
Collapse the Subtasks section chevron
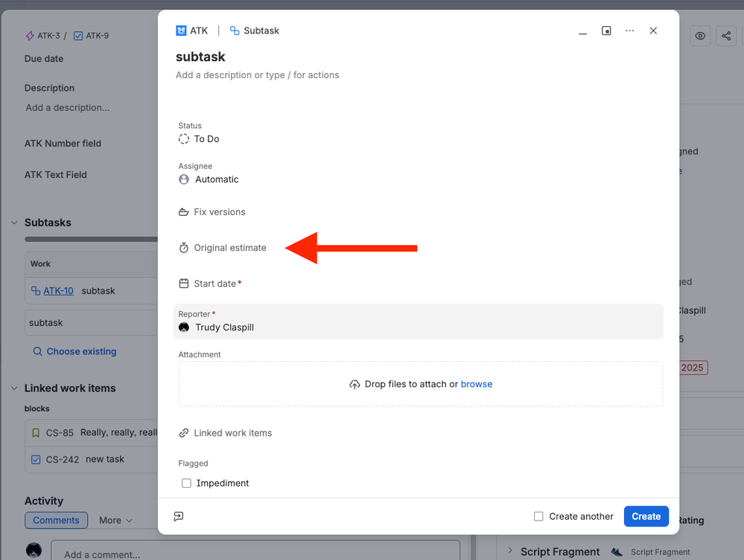[14, 223]
